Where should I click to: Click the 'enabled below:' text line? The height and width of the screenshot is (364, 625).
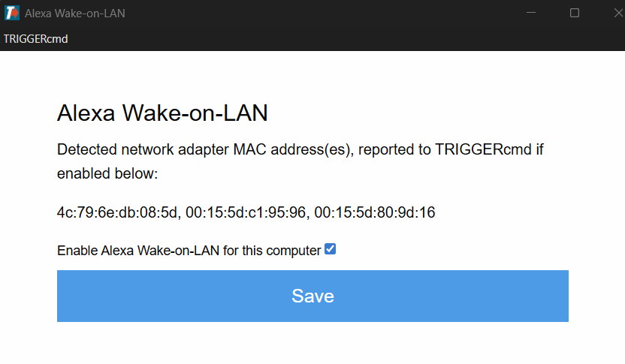(107, 173)
